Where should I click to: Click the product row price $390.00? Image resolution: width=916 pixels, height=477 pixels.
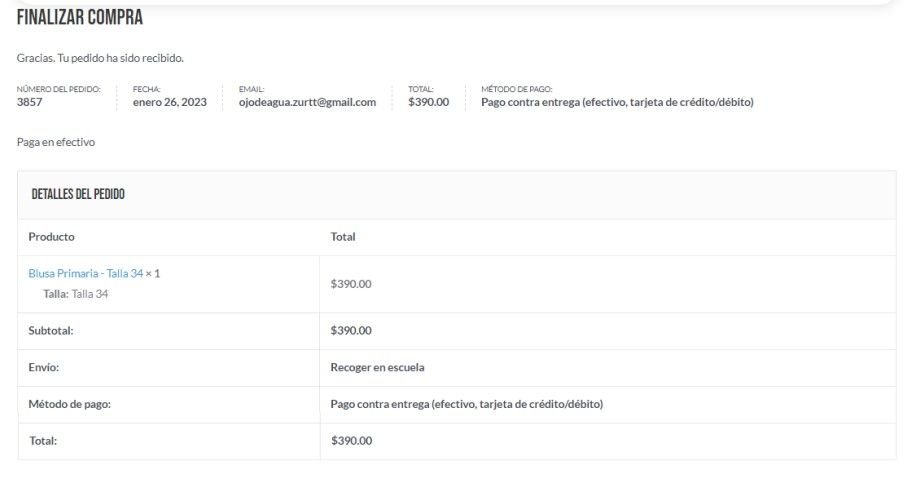pos(351,284)
